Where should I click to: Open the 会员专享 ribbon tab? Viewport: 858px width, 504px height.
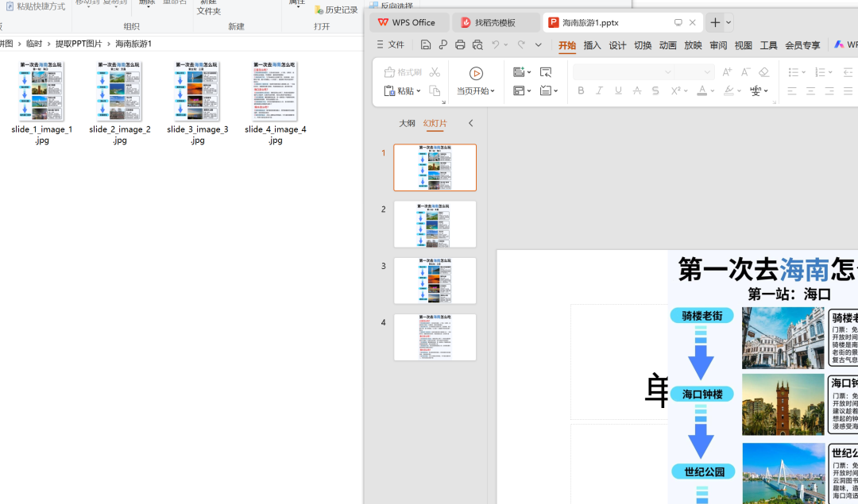pos(802,45)
